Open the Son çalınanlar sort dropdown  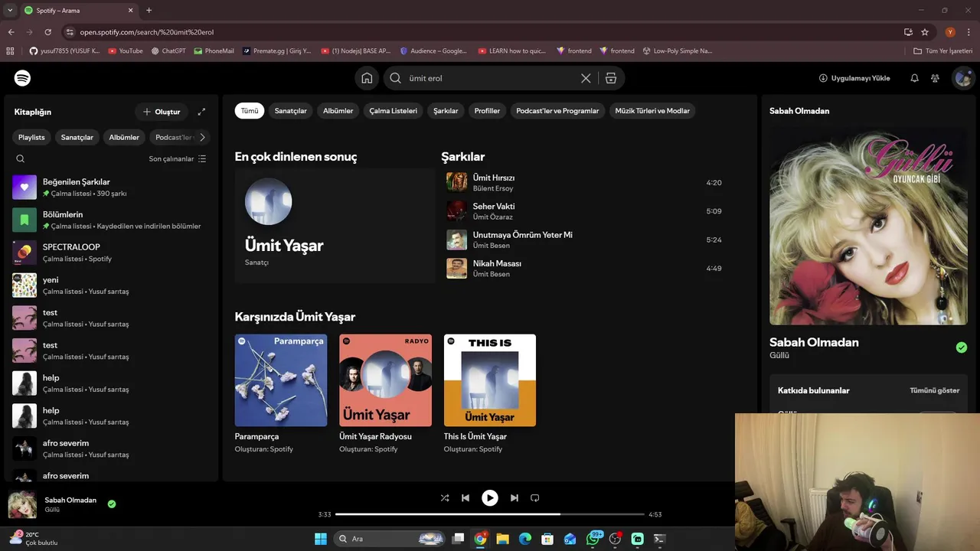178,159
